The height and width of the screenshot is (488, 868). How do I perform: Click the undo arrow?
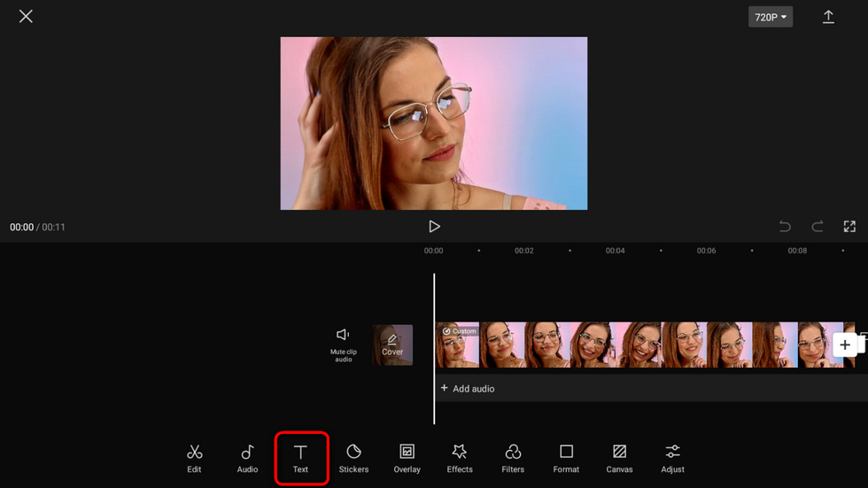[785, 227]
